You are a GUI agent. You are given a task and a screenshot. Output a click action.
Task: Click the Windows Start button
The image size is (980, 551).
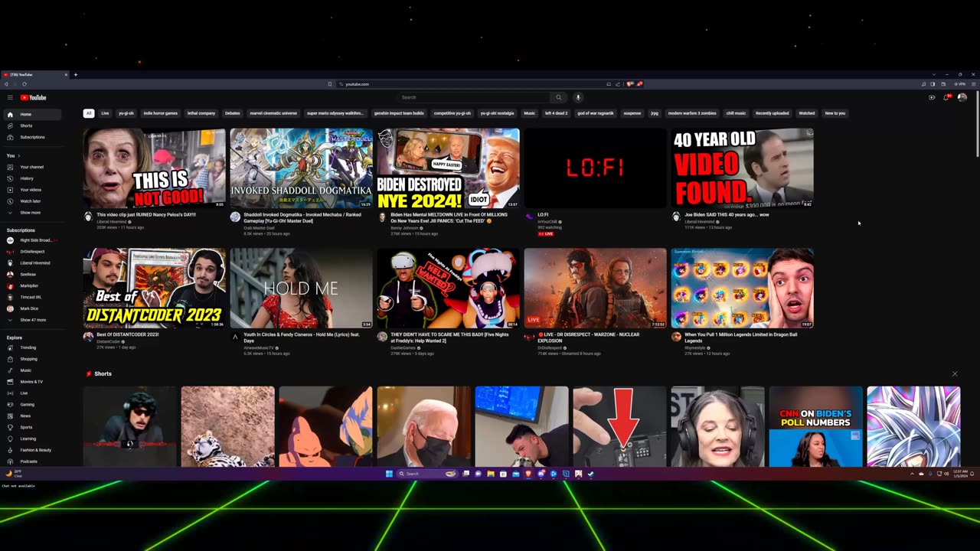[x=389, y=474]
